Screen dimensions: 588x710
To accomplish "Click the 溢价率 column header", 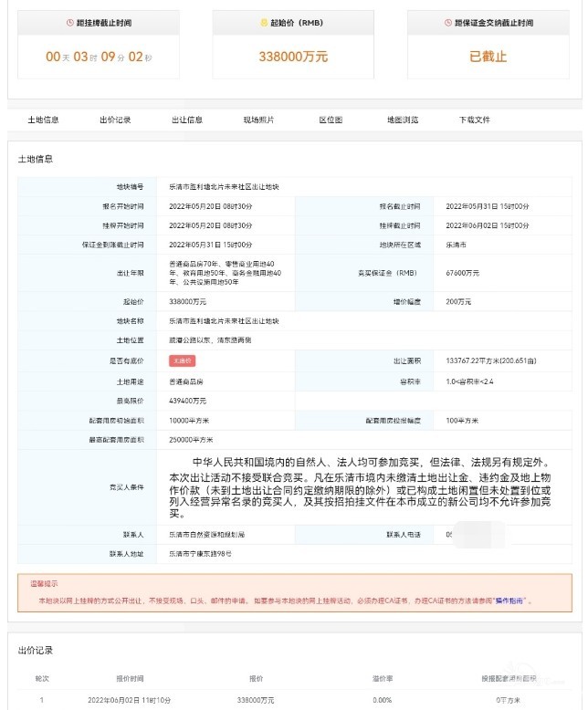I will (x=383, y=679).
